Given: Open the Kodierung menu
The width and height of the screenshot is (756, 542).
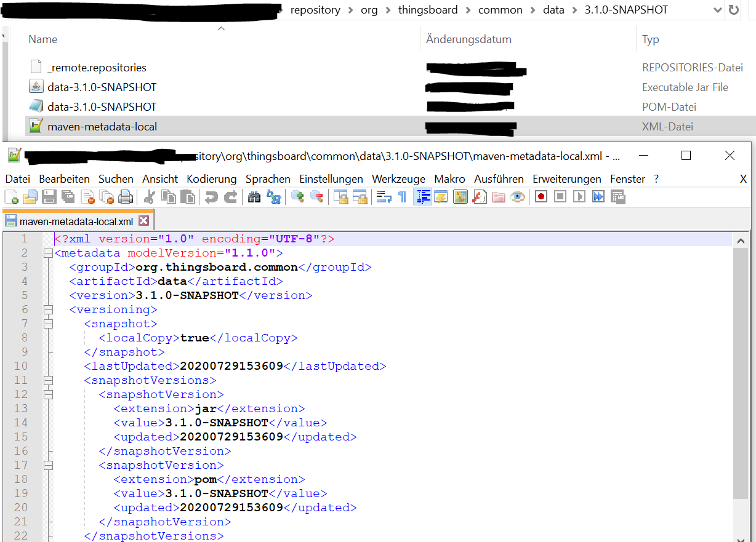Looking at the screenshot, I should pyautogui.click(x=212, y=179).
